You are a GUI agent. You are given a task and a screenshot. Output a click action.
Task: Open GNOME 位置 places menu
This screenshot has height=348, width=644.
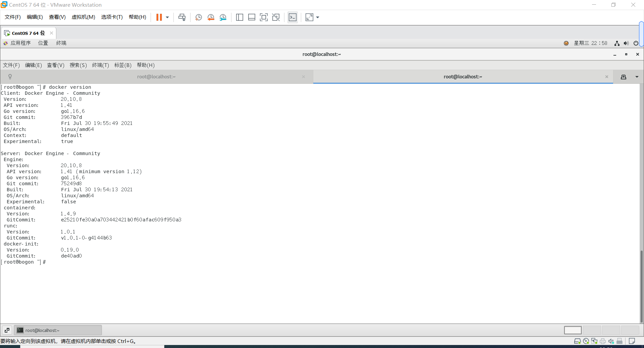pos(43,43)
